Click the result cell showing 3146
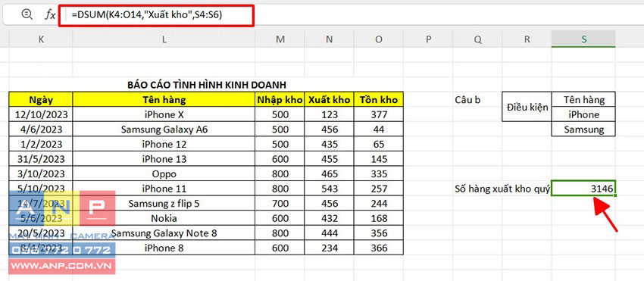Image resolution: width=644 pixels, height=281 pixels. pyautogui.click(x=583, y=189)
